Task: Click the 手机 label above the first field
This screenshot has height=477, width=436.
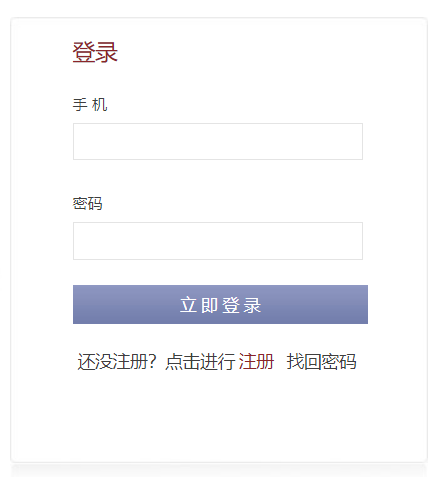Action: 90,105
